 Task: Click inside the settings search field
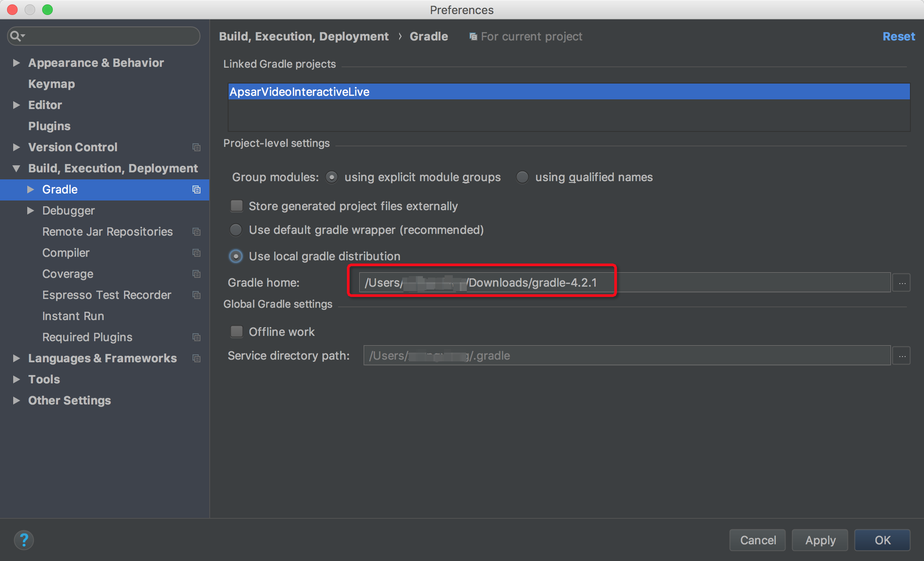(x=104, y=36)
